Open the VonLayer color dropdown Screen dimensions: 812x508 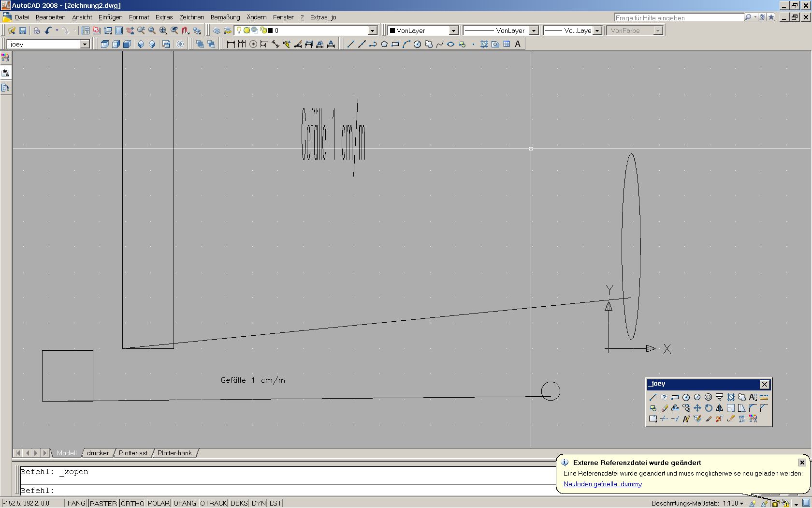[453, 30]
